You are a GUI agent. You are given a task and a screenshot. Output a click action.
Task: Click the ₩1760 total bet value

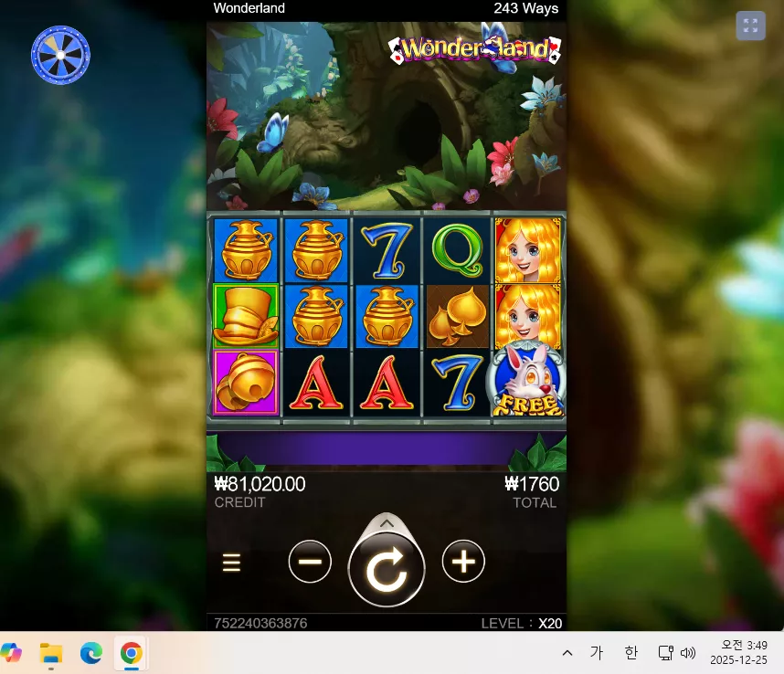[x=532, y=484]
